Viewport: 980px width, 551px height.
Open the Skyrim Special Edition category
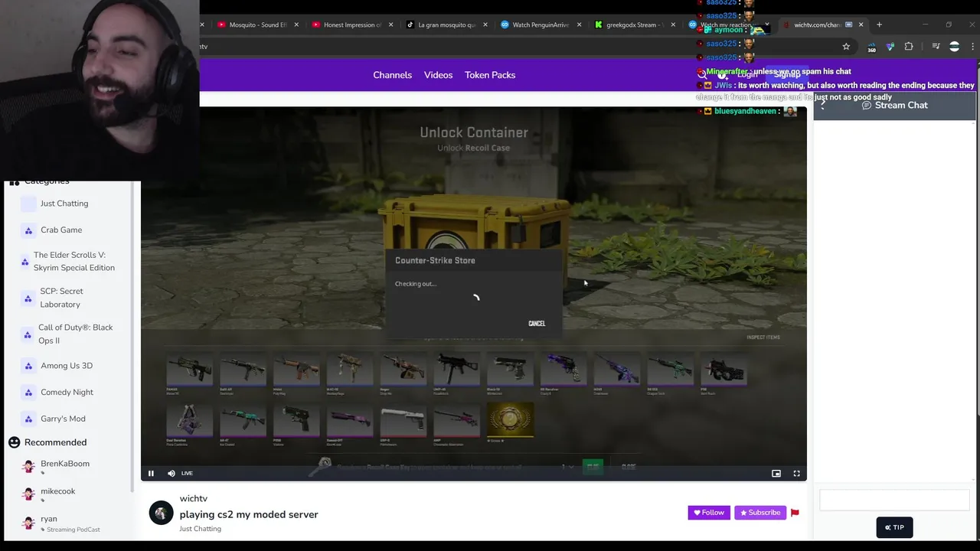(74, 261)
